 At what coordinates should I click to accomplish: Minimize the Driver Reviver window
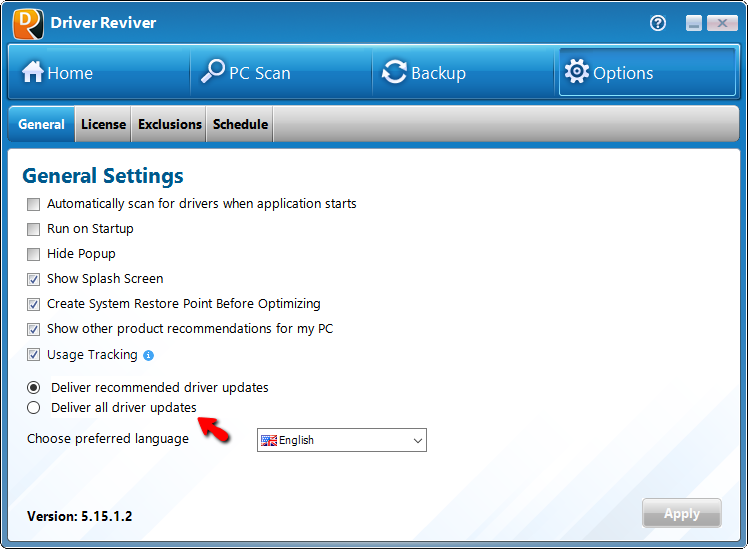point(694,24)
